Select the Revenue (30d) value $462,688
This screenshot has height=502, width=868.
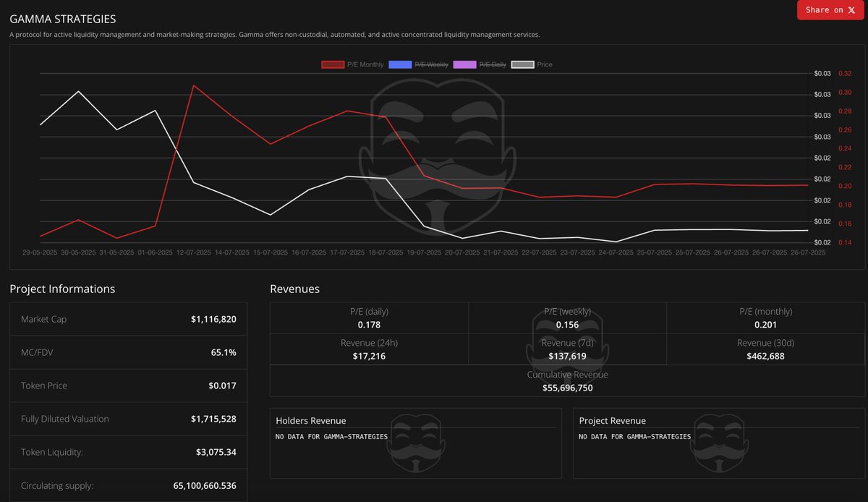[765, 356]
